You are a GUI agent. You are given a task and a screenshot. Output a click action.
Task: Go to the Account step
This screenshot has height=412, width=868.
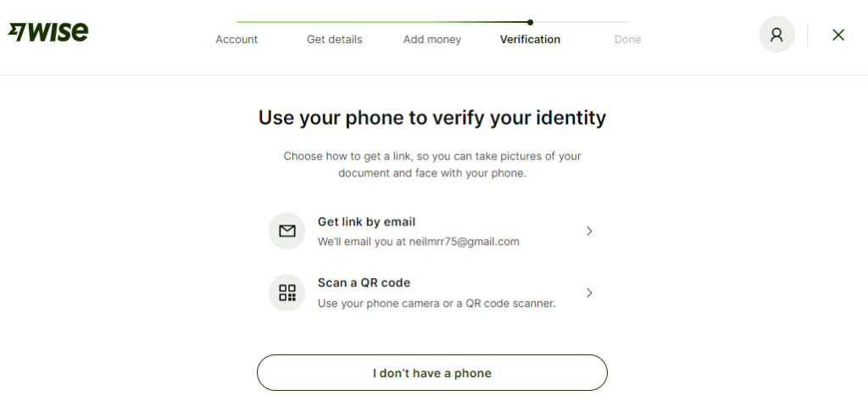pyautogui.click(x=236, y=39)
